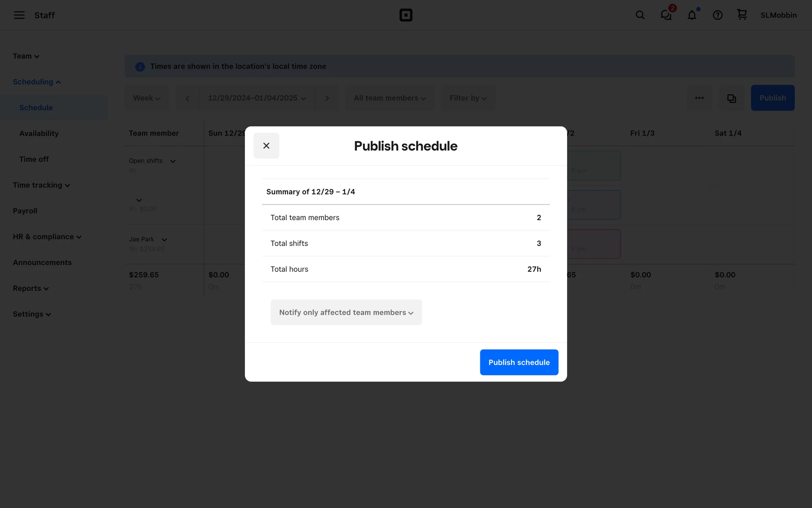Open the search magnifier icon
Screen dimensions: 812x508
click(x=640, y=15)
